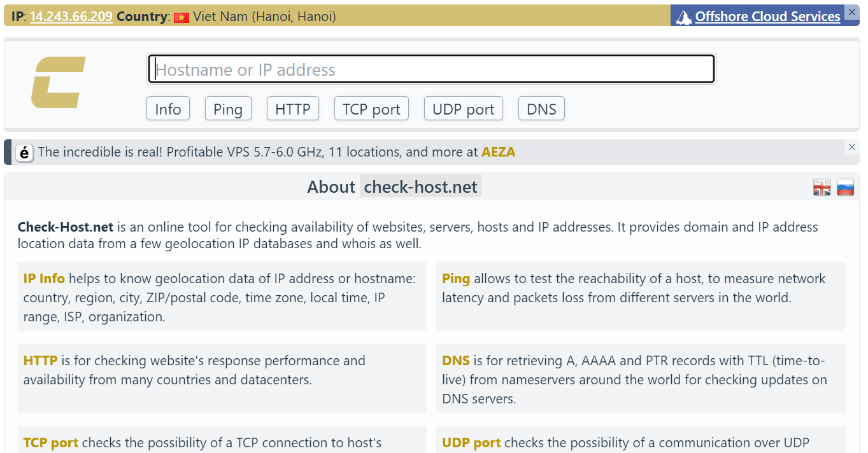Open the IP address 14.243.66.209 link
Screen dimensions: 868x453
(71, 17)
